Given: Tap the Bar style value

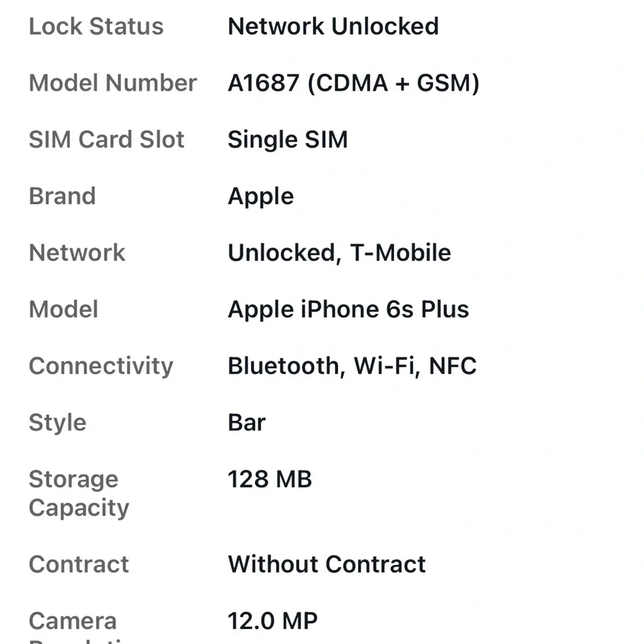Looking at the screenshot, I should click(x=247, y=422).
